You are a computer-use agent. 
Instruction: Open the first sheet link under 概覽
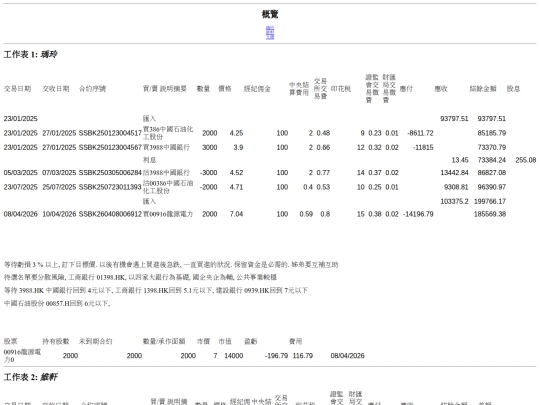pyautogui.click(x=270, y=28)
